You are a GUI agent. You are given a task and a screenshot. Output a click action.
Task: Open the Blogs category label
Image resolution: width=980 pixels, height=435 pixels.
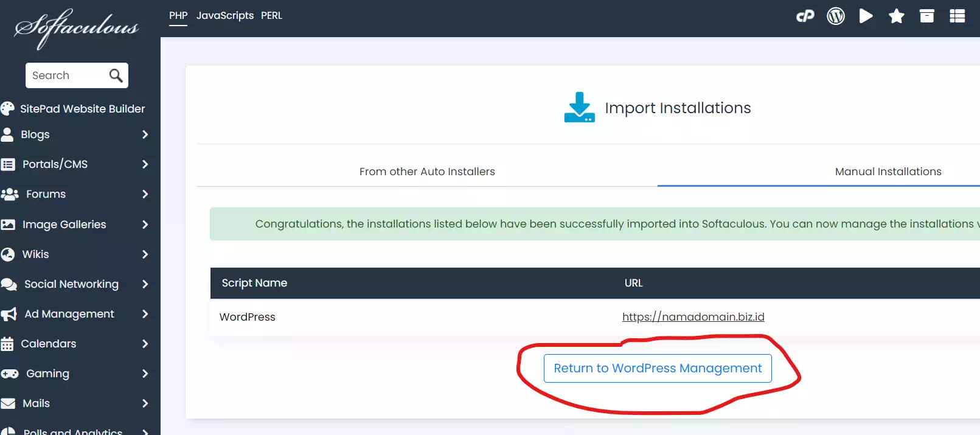coord(35,134)
